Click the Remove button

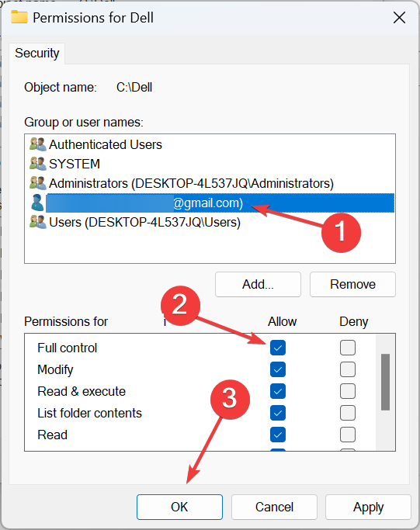point(352,284)
